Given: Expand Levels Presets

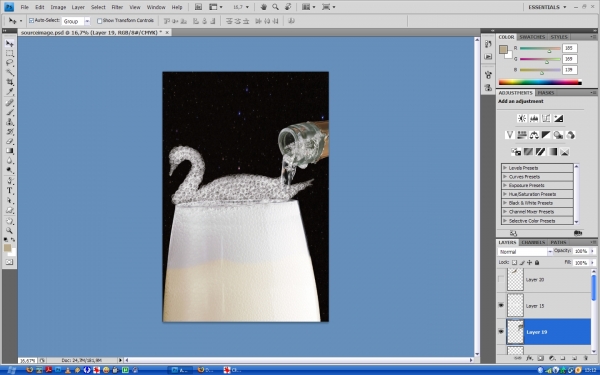Looking at the screenshot, I should click(505, 168).
